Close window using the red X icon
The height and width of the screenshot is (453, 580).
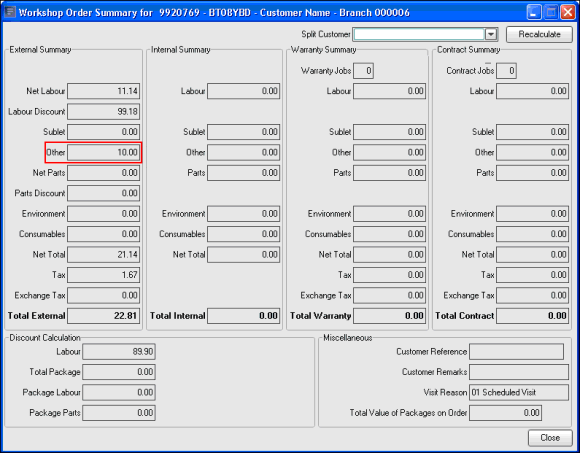tap(567, 12)
